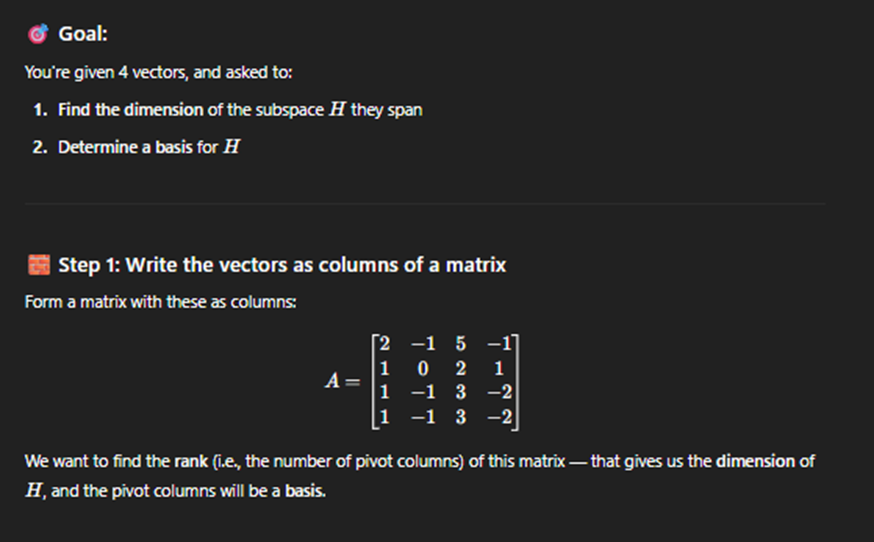
Task: Click the bold word rank in the paragraph
Action: click(191, 462)
